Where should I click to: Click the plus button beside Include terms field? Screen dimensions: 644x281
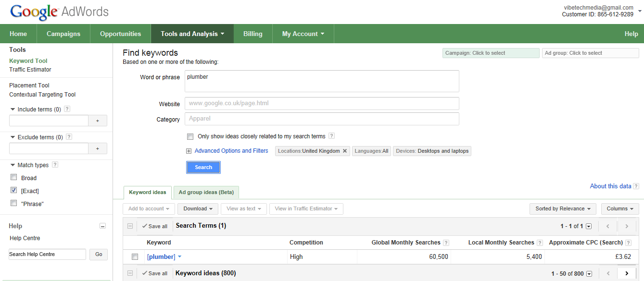(98, 121)
